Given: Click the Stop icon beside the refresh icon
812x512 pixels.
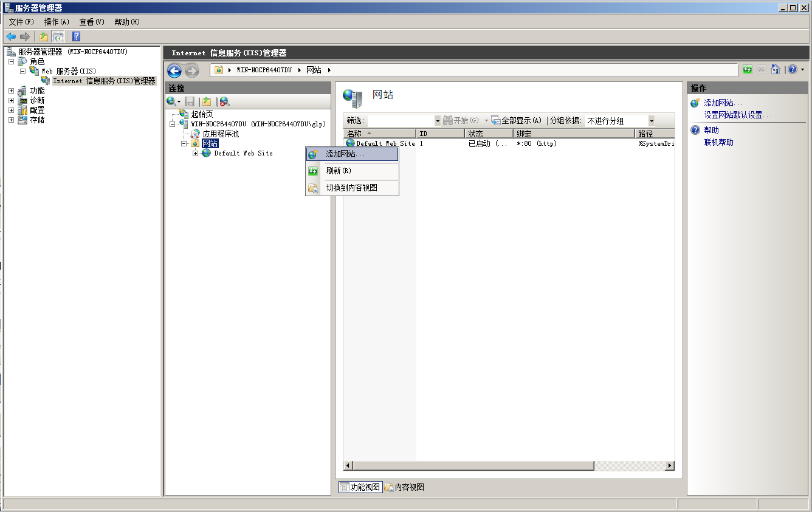Looking at the screenshot, I should click(762, 70).
